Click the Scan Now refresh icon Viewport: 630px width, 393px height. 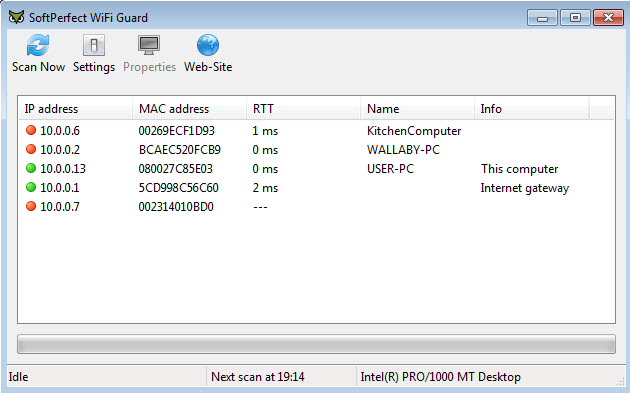(x=38, y=45)
